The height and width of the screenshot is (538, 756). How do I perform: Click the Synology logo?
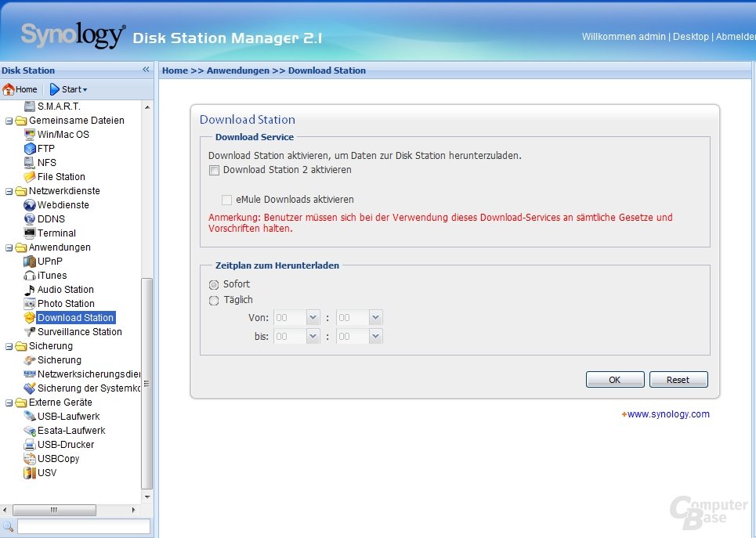click(x=74, y=35)
